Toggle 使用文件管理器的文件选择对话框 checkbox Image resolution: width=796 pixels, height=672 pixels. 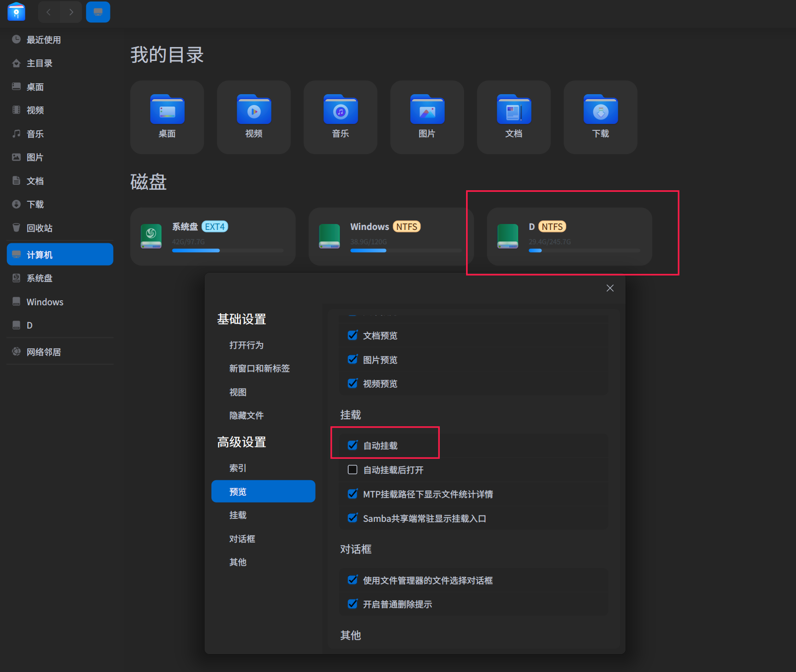tap(353, 580)
